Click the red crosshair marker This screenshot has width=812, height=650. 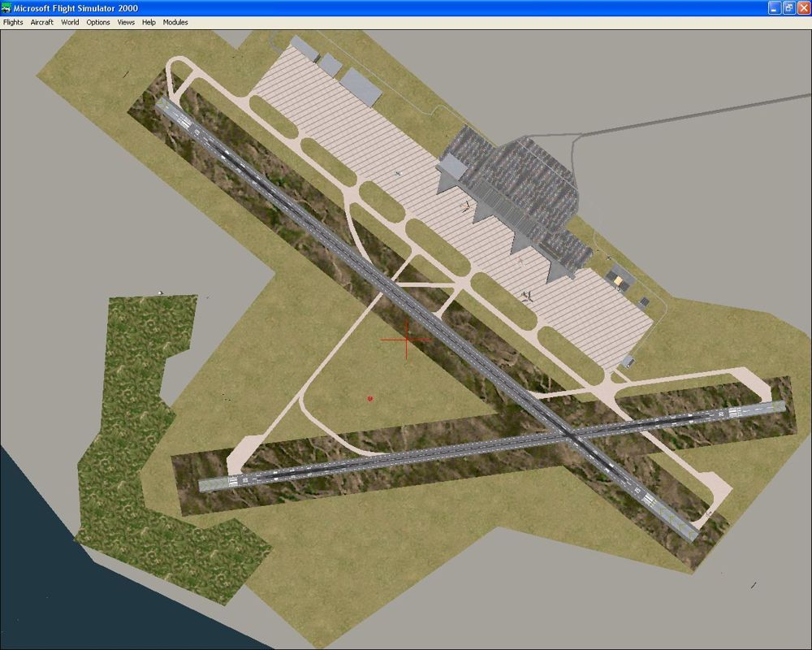click(406, 340)
